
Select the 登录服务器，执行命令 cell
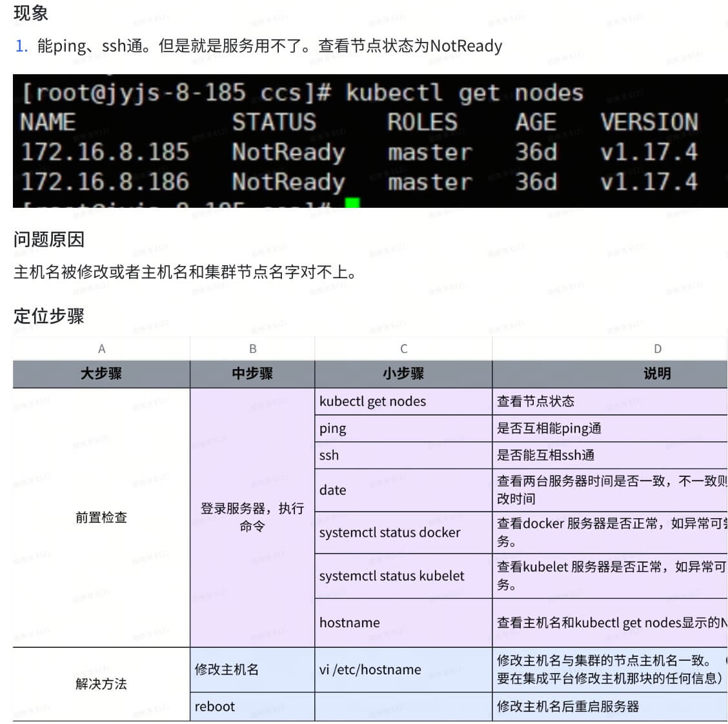click(x=252, y=518)
